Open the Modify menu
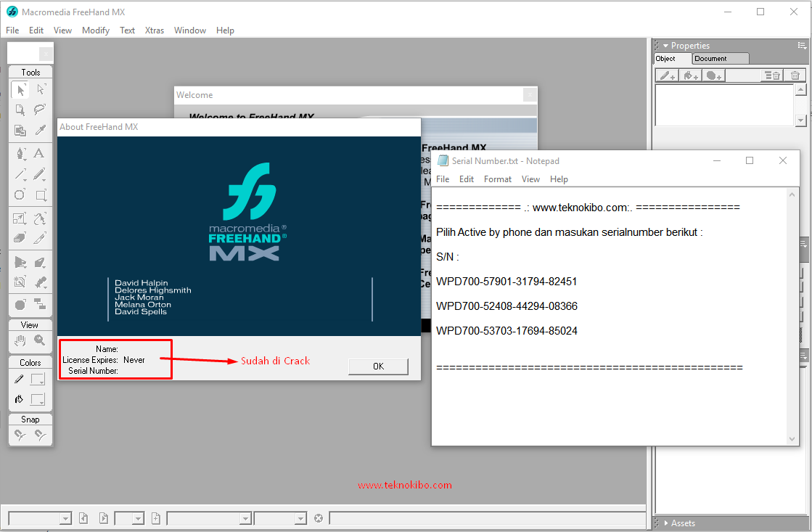The image size is (812, 532). tap(96, 30)
